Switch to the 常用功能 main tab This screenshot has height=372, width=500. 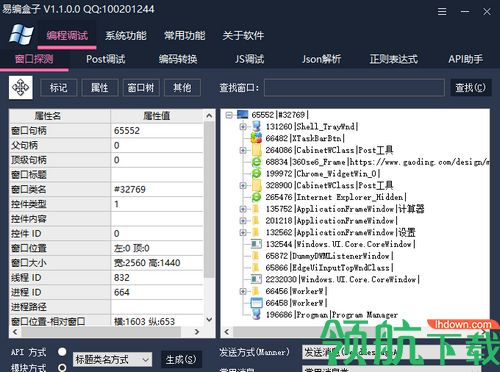pyautogui.click(x=184, y=35)
